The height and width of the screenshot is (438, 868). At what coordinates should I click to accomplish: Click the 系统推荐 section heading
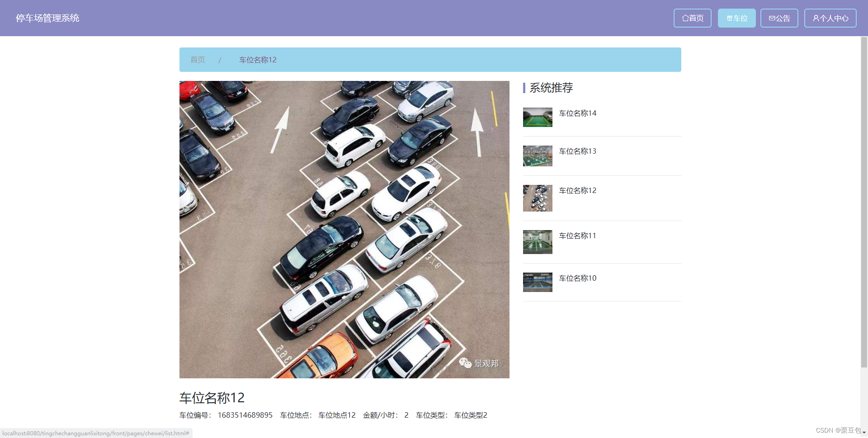[551, 88]
